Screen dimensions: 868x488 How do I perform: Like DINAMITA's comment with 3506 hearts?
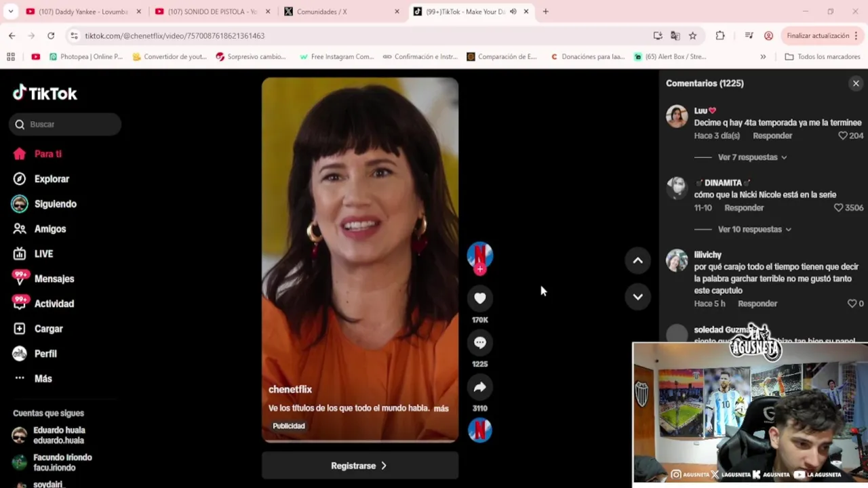[x=838, y=207]
